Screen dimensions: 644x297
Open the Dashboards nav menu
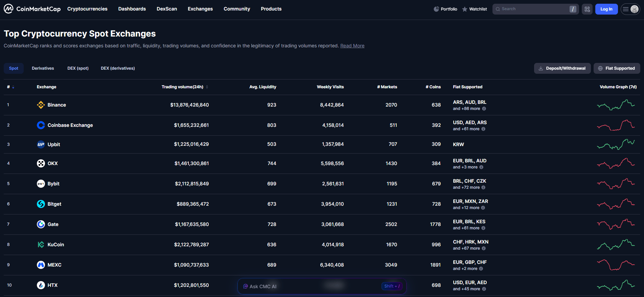tap(132, 9)
